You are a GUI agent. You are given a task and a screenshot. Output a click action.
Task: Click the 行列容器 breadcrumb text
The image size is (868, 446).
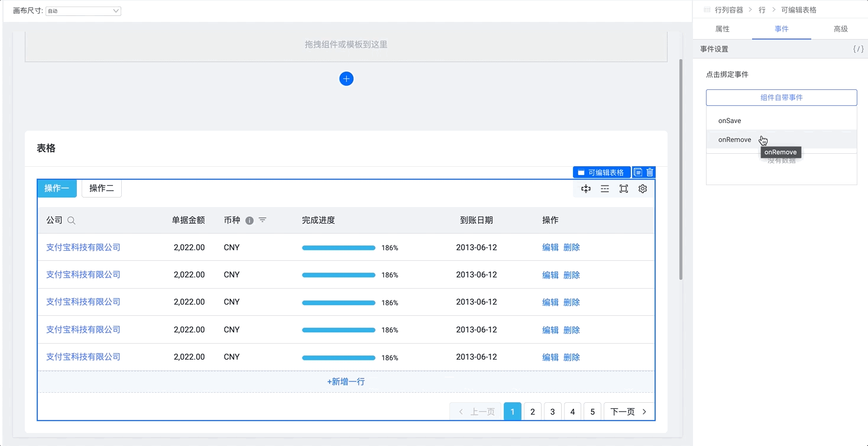tap(729, 10)
